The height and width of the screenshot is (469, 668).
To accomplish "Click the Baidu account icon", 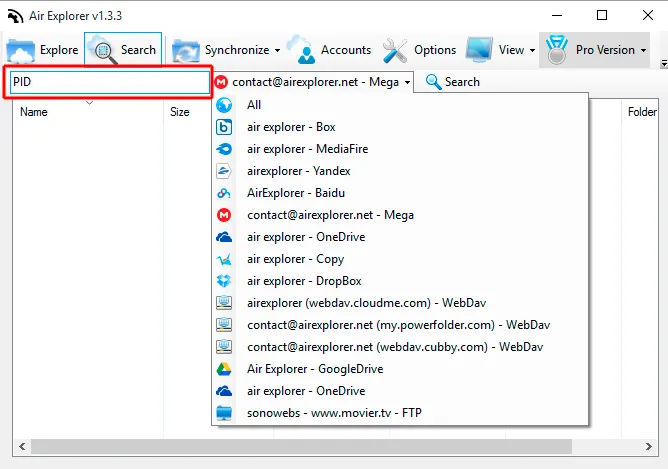I will click(x=224, y=193).
